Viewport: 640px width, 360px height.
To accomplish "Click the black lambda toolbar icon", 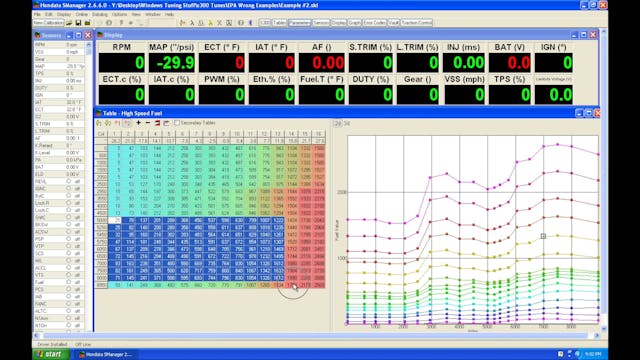I will 192,23.
